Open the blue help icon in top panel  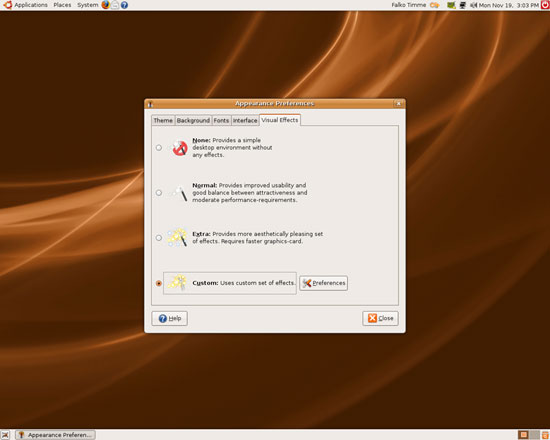124,5
